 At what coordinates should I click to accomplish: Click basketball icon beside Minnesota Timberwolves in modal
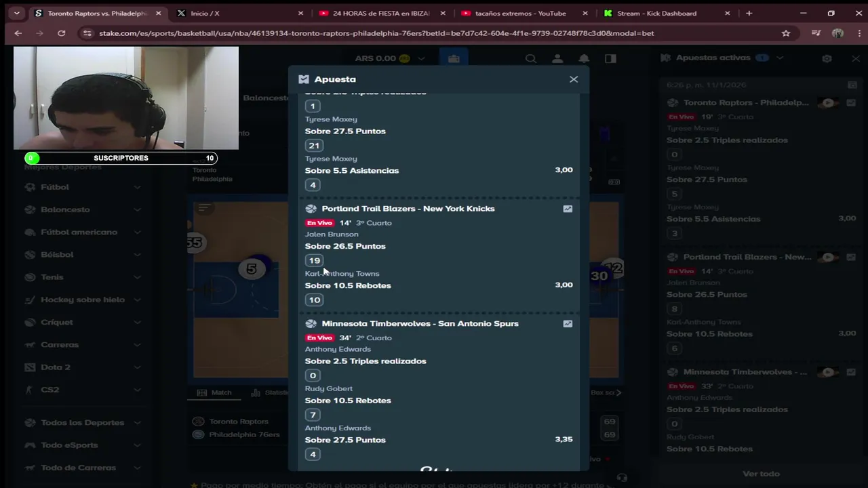(x=311, y=324)
